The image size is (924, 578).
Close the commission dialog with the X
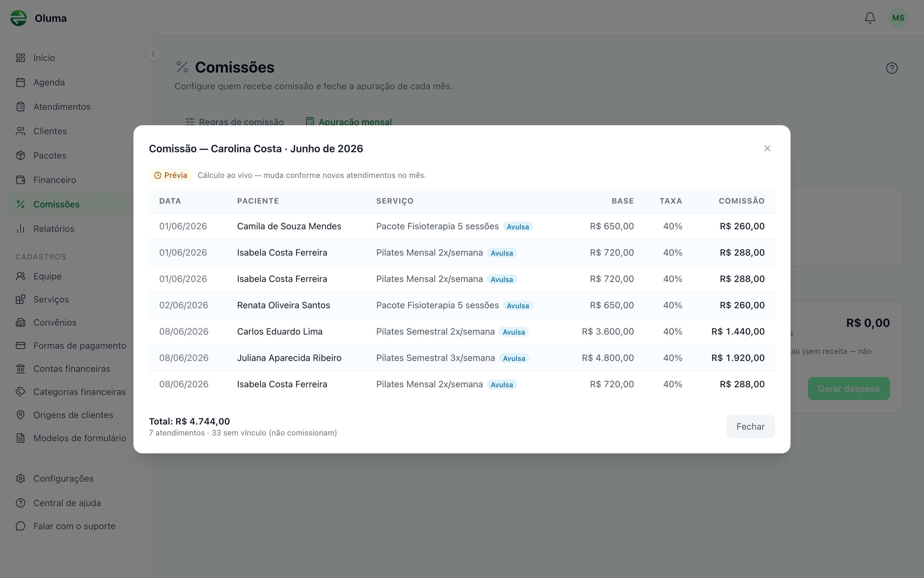pyautogui.click(x=767, y=148)
